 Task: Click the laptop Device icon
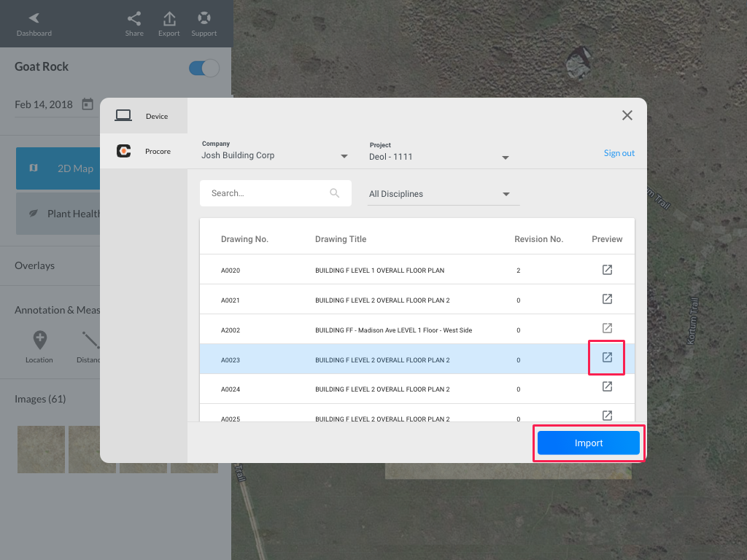[123, 115]
